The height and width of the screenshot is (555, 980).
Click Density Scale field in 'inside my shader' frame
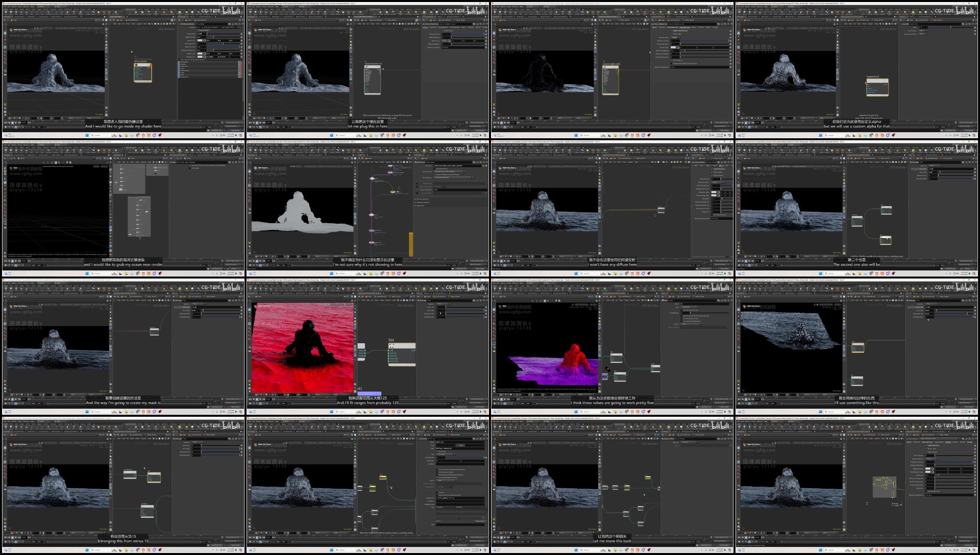(201, 34)
